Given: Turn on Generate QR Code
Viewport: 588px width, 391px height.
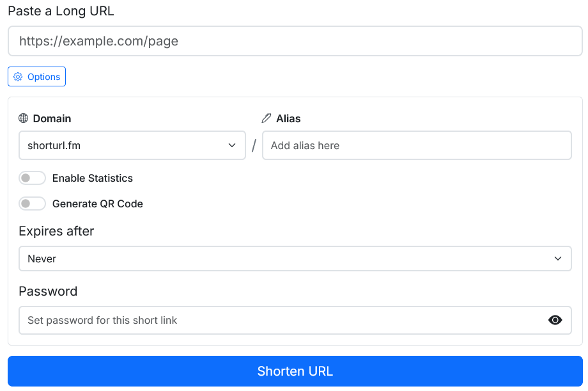Looking at the screenshot, I should [32, 203].
